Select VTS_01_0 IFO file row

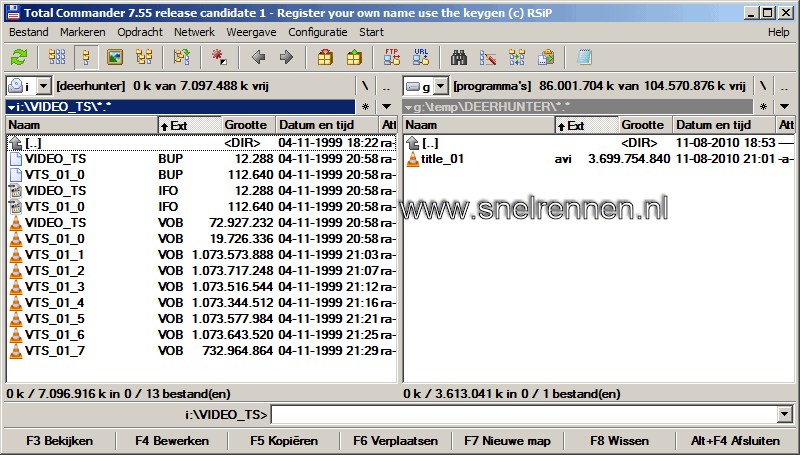tap(202, 207)
